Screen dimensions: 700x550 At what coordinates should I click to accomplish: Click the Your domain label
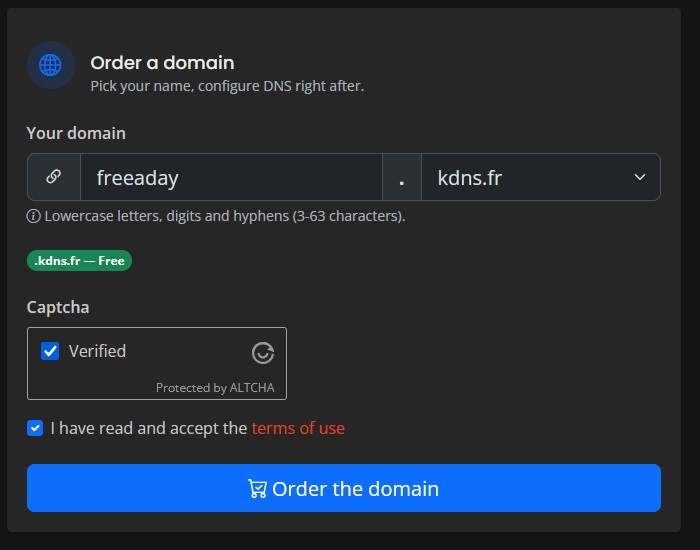(76, 133)
